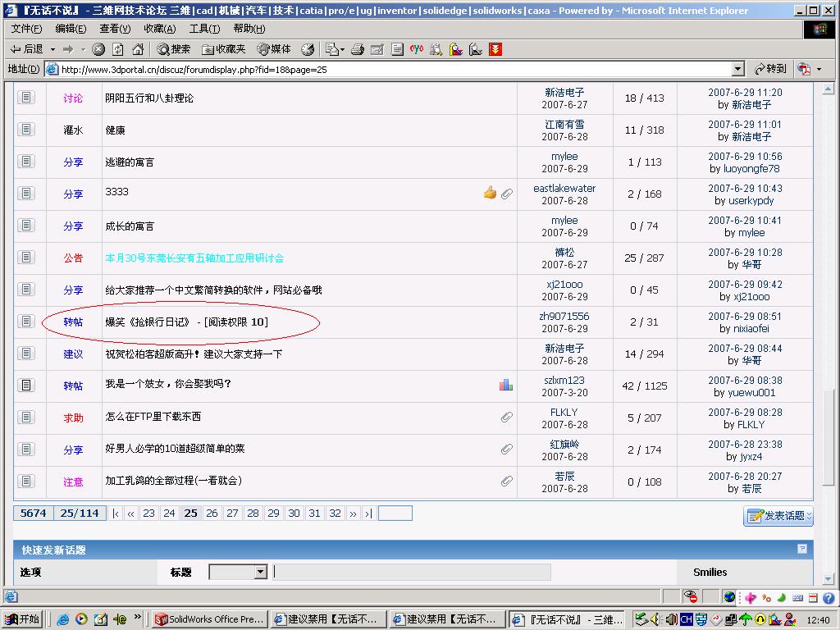Click the thread icon beside 阴阳五行和八卦理论
The width and height of the screenshot is (840, 630).
25,97
